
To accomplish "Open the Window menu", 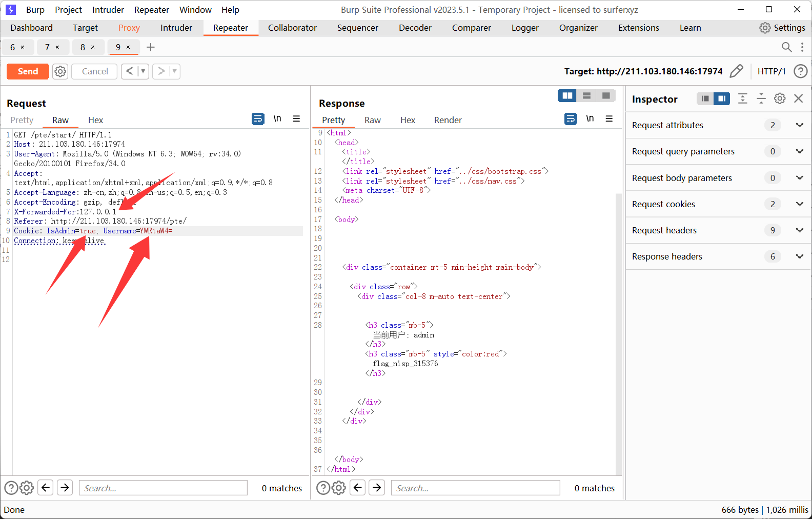I will (x=195, y=10).
